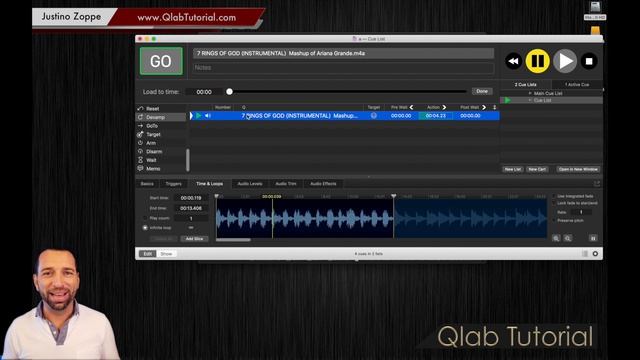Select the Memo cue tool icon
This screenshot has width=640, height=360.
(140, 169)
